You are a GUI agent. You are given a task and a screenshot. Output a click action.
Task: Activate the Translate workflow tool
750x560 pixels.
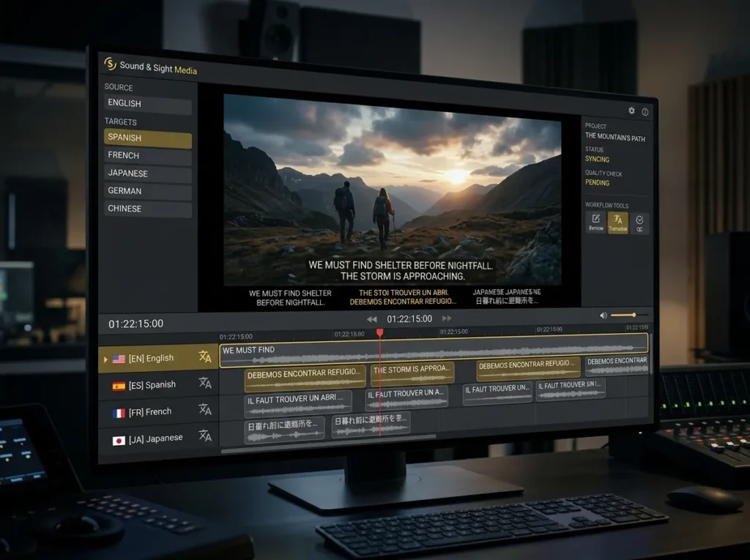pos(617,223)
